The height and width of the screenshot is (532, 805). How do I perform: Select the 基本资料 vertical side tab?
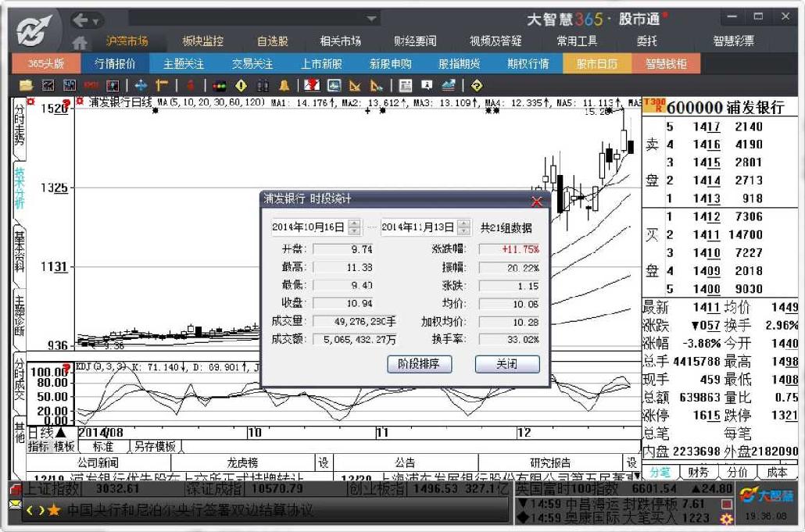19,252
